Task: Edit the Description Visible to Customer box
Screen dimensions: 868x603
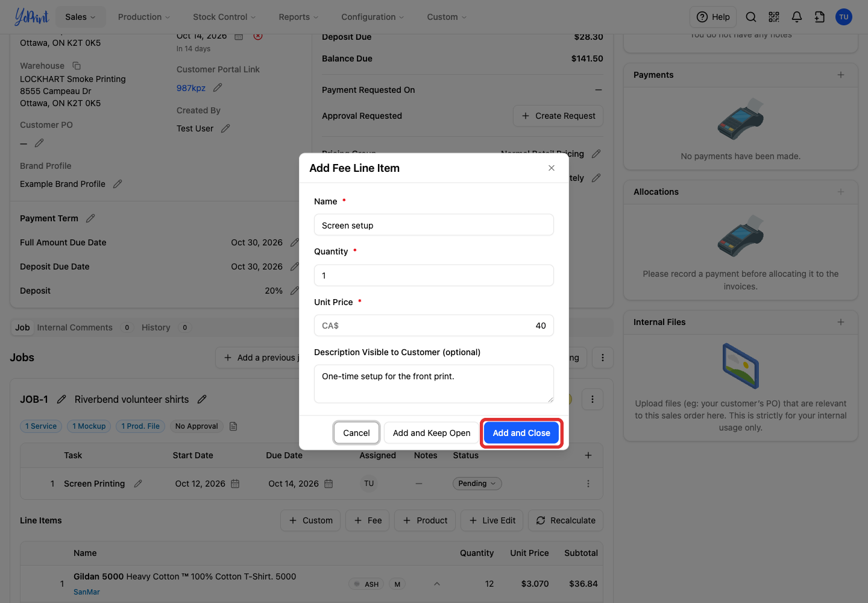Action: pyautogui.click(x=434, y=384)
